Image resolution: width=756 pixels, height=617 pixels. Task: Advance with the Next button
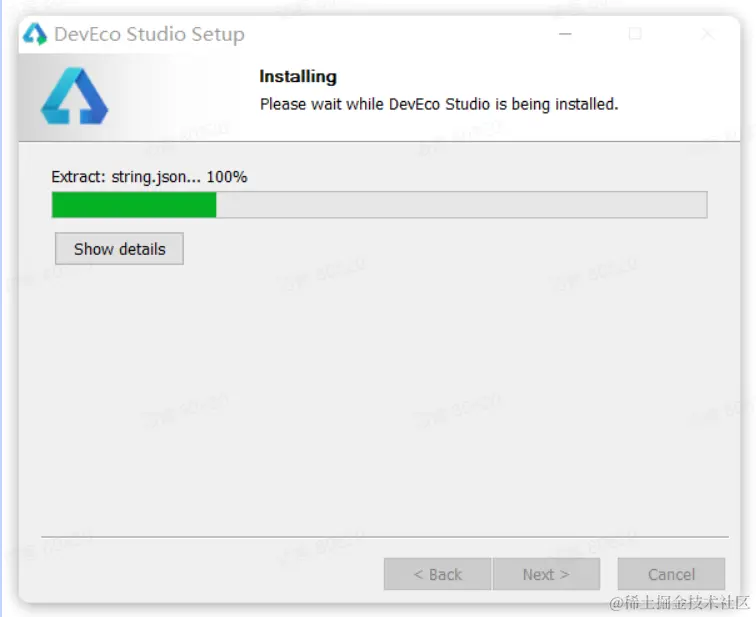coord(546,574)
